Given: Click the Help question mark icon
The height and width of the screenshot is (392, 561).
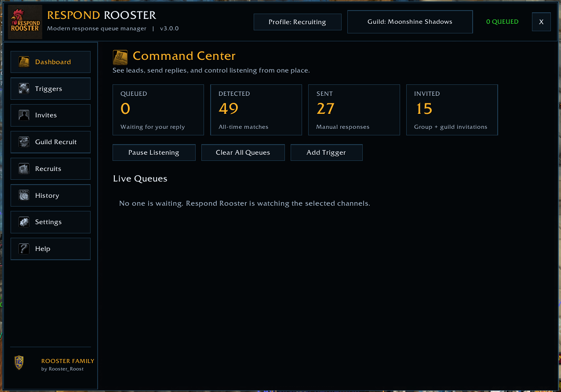Looking at the screenshot, I should click(24, 249).
